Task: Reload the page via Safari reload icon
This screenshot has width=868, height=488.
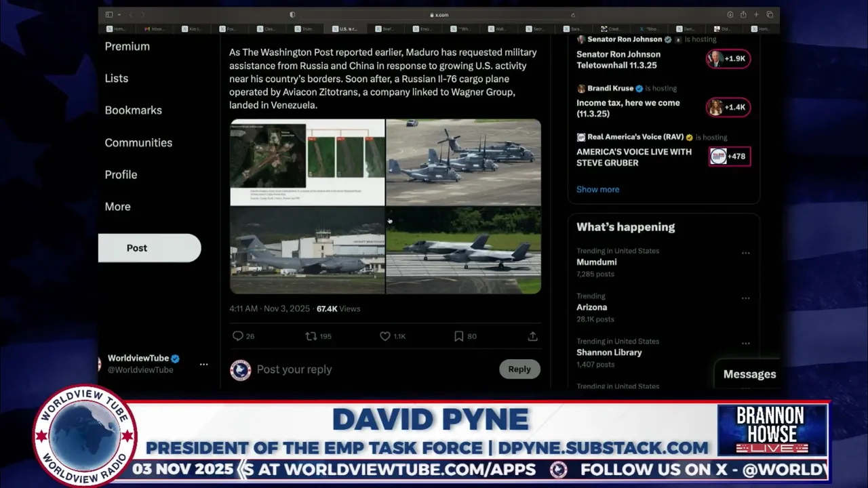Action: click(x=573, y=14)
